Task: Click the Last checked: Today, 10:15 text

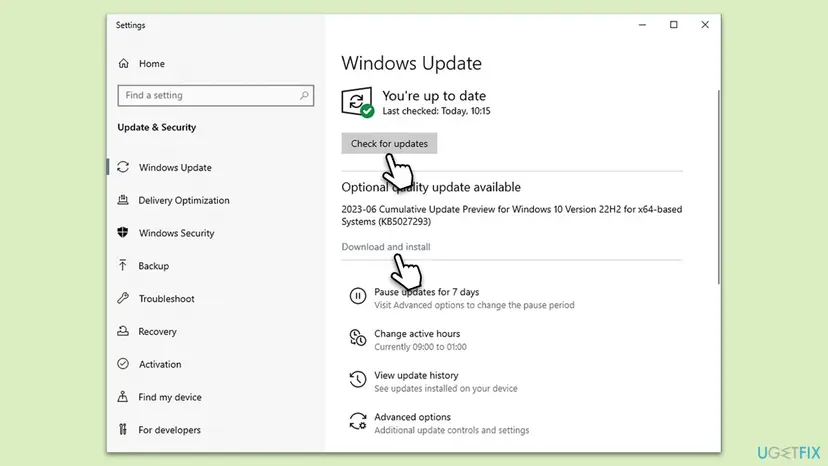Action: click(436, 111)
